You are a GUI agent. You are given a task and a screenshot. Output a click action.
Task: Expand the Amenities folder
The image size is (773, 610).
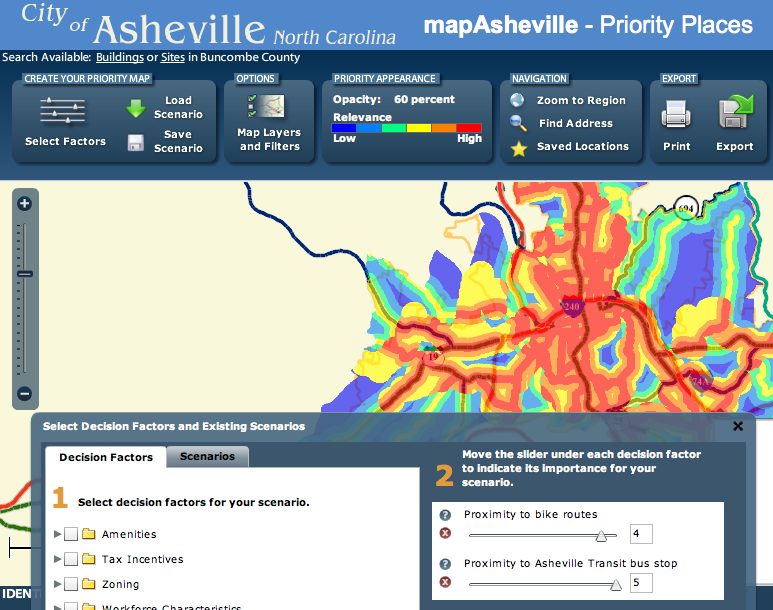57,535
